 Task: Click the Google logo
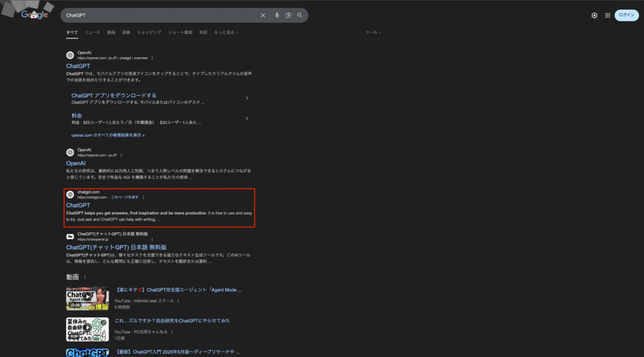(35, 15)
